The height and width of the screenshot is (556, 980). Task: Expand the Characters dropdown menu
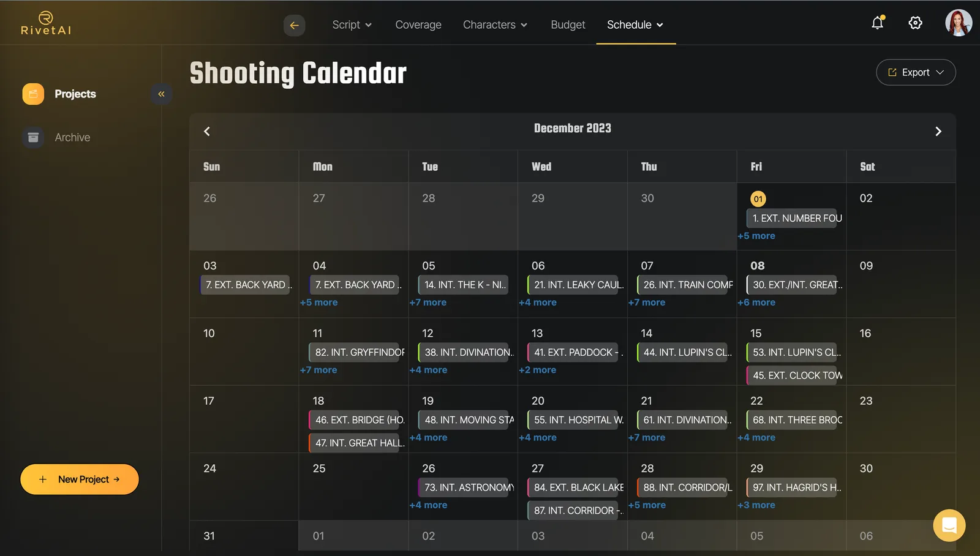495,25
